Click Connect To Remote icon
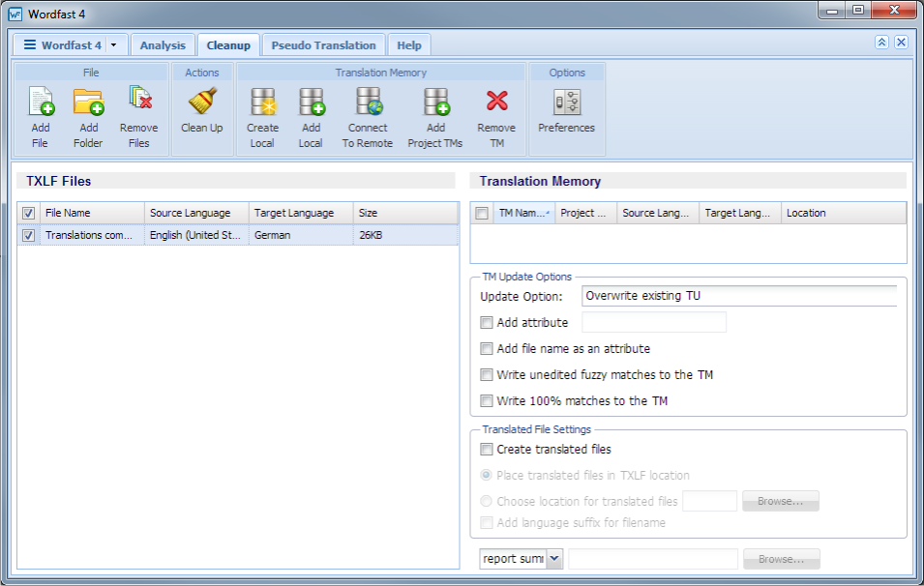 click(369, 101)
